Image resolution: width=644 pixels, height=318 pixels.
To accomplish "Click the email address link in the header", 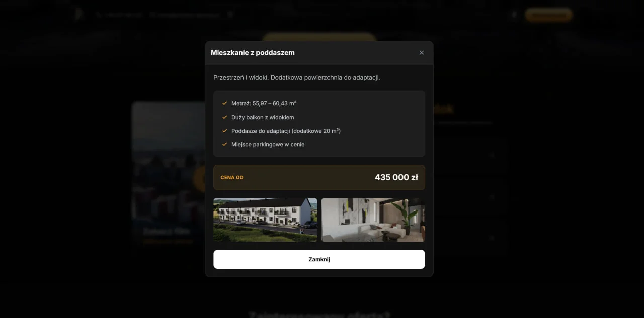I will (189, 15).
